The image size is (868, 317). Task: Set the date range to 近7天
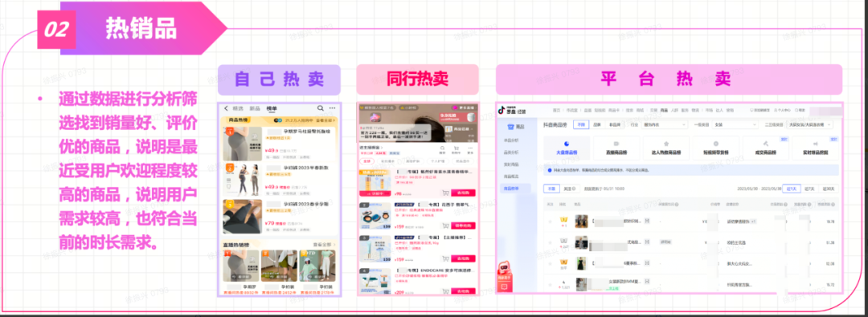pyautogui.click(x=811, y=189)
